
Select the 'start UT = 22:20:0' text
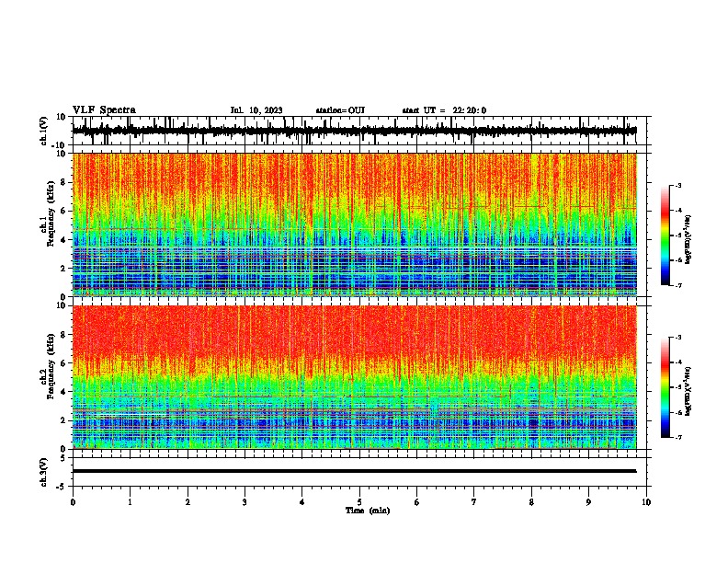[444, 110]
